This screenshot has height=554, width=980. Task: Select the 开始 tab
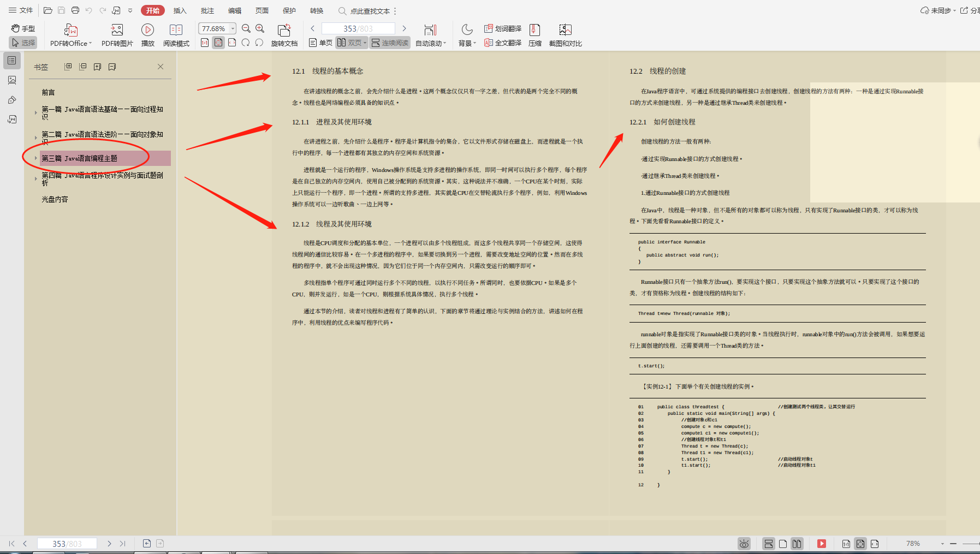[153, 10]
